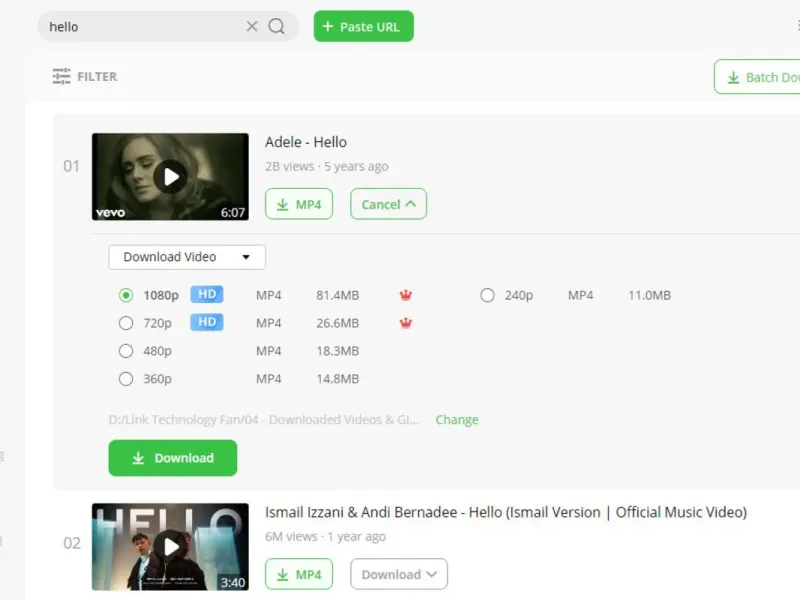The width and height of the screenshot is (800, 600).
Task: Play the Ismail Izzani Hello video preview
Action: (170, 547)
